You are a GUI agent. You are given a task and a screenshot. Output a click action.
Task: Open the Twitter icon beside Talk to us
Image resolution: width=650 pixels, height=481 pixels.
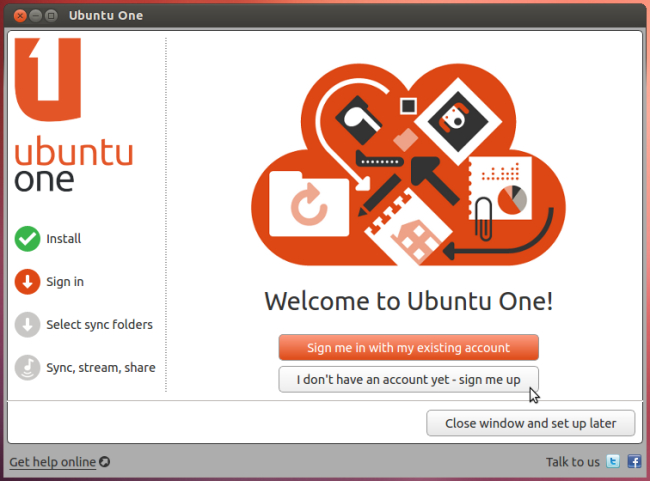tap(613, 461)
